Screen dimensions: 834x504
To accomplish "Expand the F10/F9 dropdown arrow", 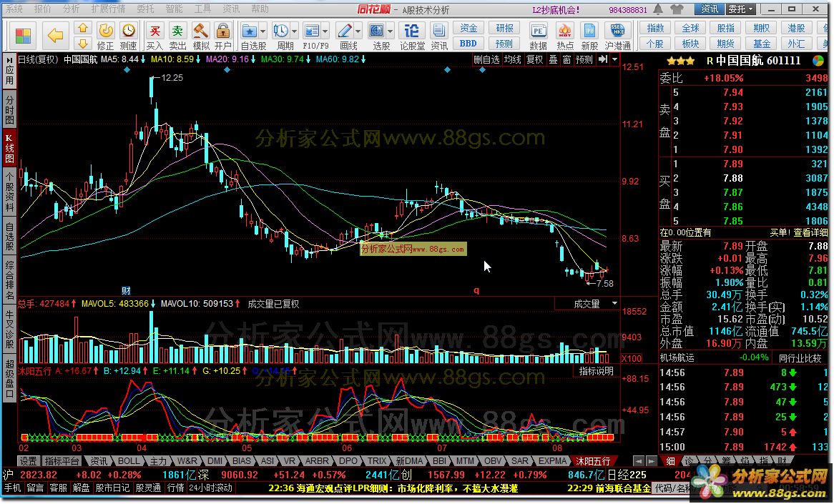I will [325, 31].
